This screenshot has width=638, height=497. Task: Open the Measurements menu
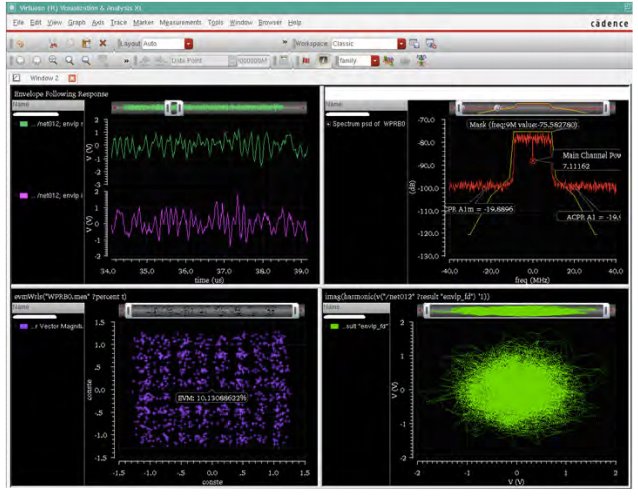pyautogui.click(x=180, y=22)
